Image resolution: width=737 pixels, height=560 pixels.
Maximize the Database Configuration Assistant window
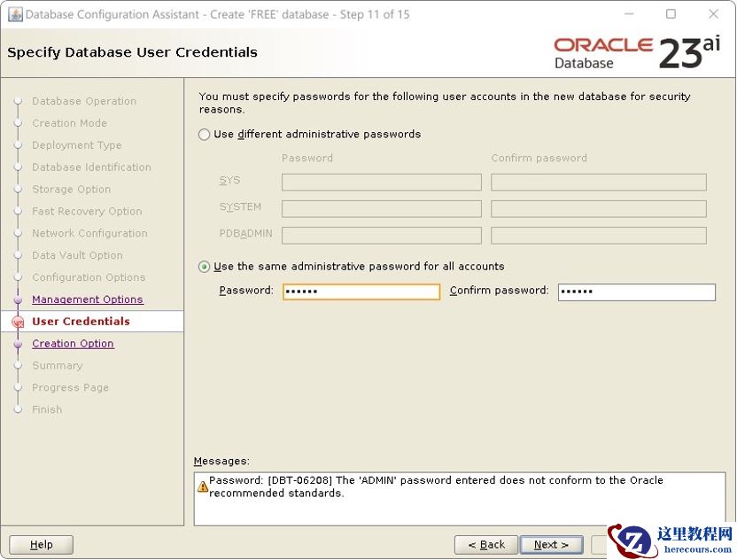pos(671,14)
